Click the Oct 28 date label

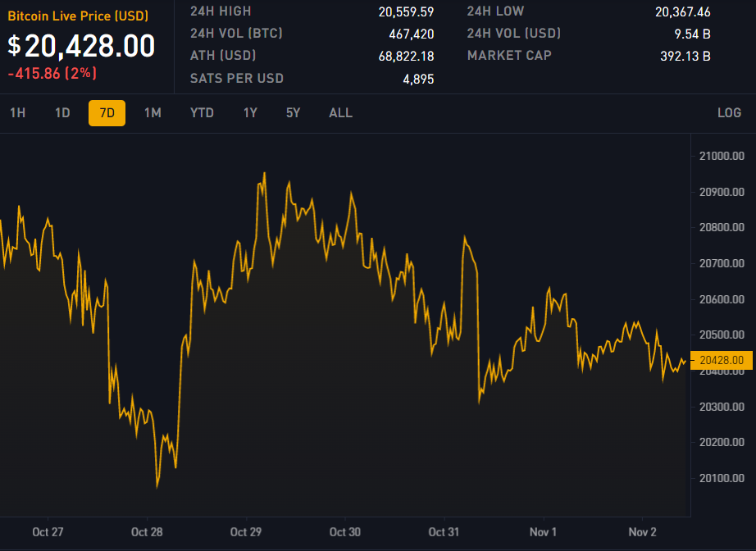pos(147,532)
